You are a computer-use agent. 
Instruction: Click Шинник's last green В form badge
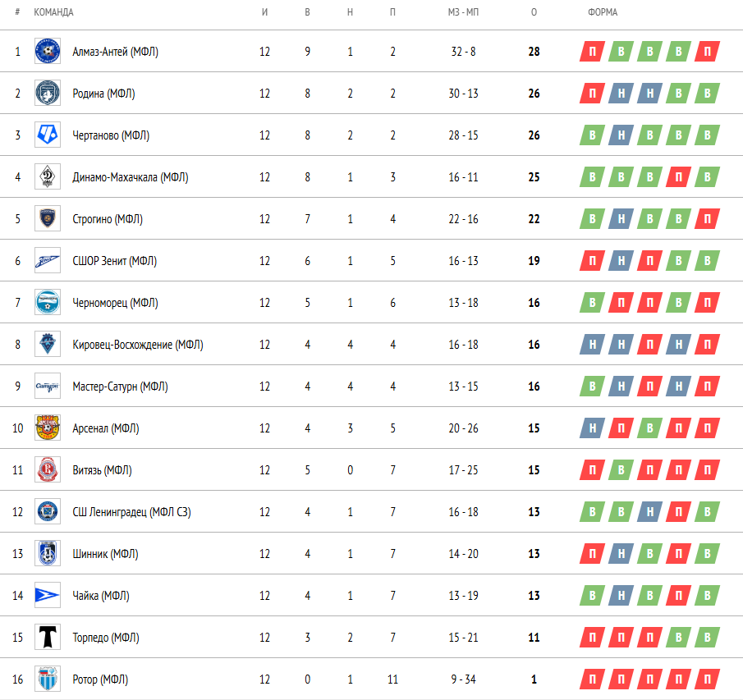tap(708, 554)
